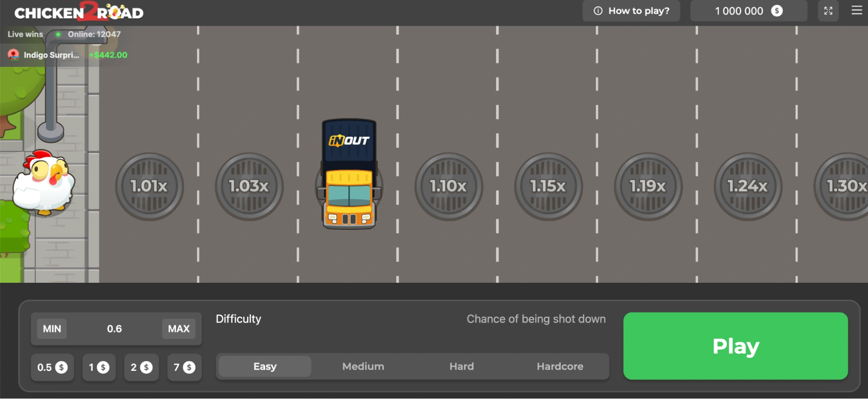Choose the 7 dollar quick bet
The height and width of the screenshot is (399, 868).
(x=184, y=367)
